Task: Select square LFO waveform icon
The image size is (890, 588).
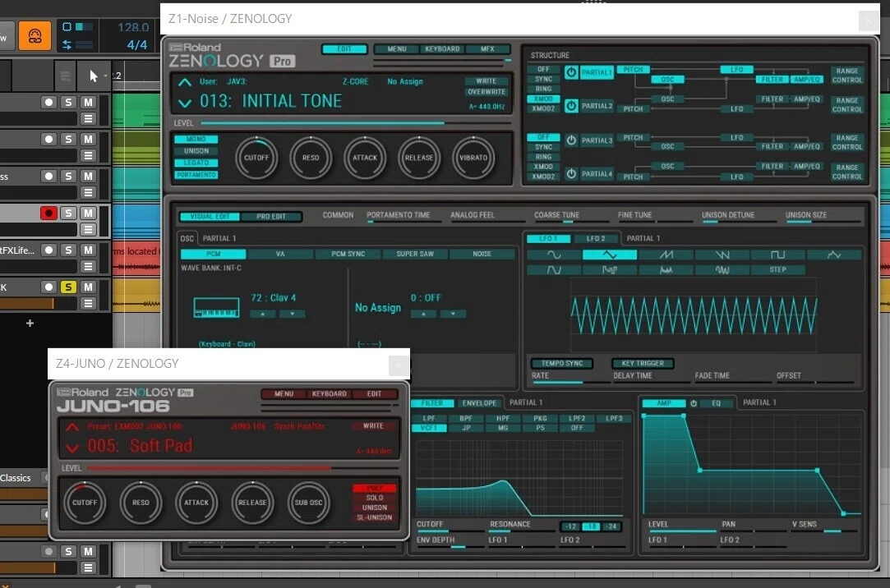Action: (777, 255)
